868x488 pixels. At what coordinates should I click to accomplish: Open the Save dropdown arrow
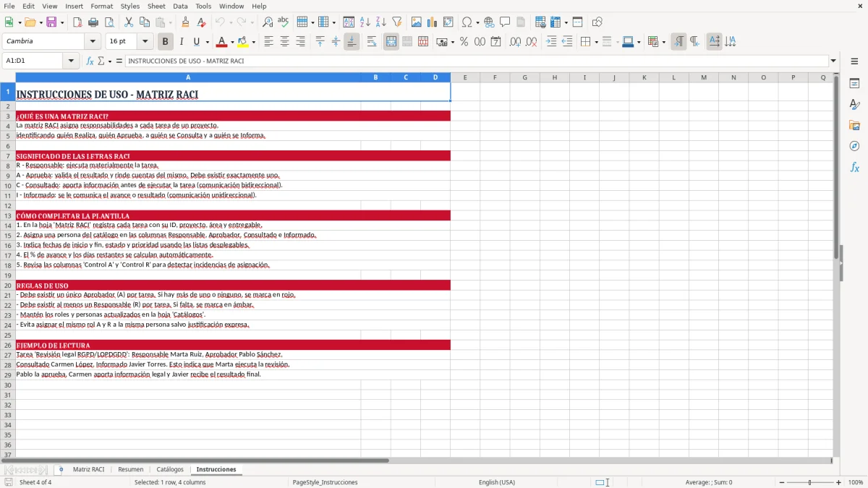pyautogui.click(x=62, y=22)
